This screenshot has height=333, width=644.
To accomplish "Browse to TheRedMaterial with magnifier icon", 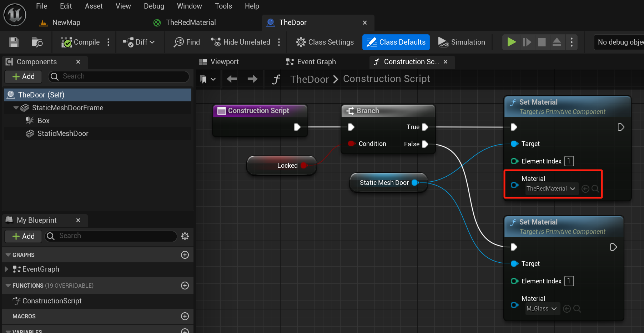I will point(595,189).
